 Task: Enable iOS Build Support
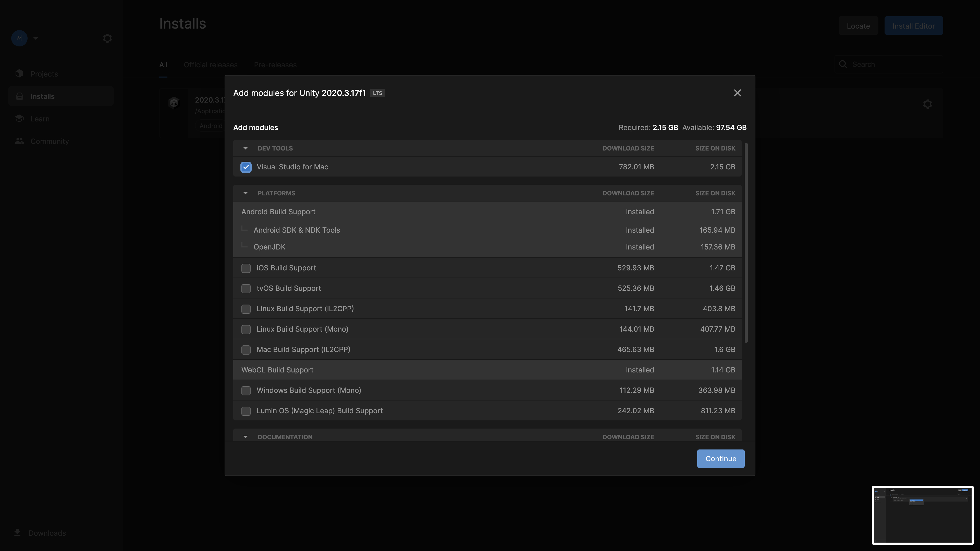point(246,268)
